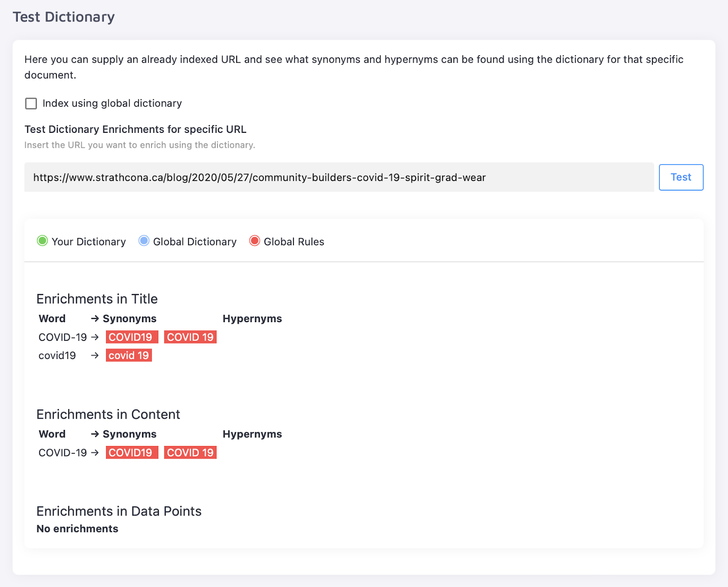Screen dimensions: 728x587
Task: Select the COVID19 synonym tag in Title enrichments
Action: pyautogui.click(x=131, y=337)
